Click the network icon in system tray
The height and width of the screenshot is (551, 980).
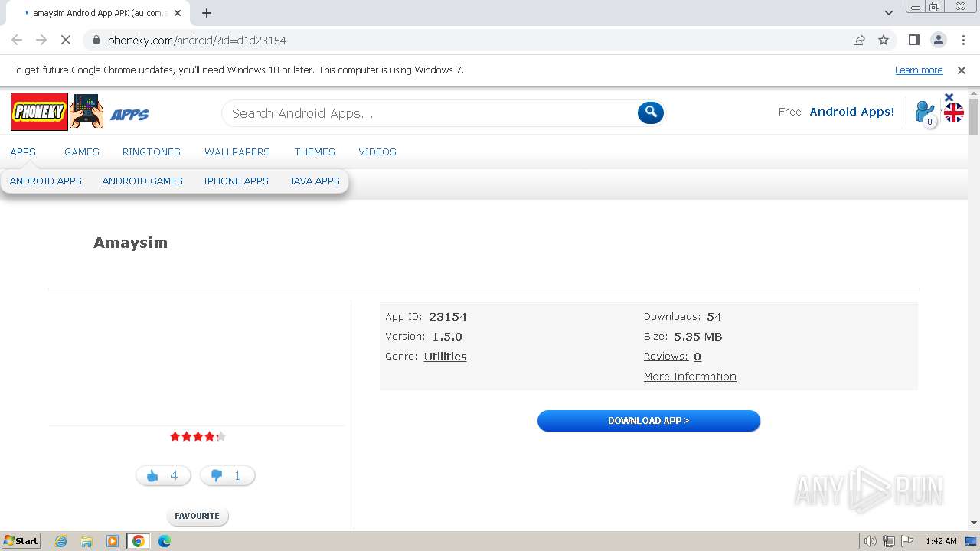[889, 541]
